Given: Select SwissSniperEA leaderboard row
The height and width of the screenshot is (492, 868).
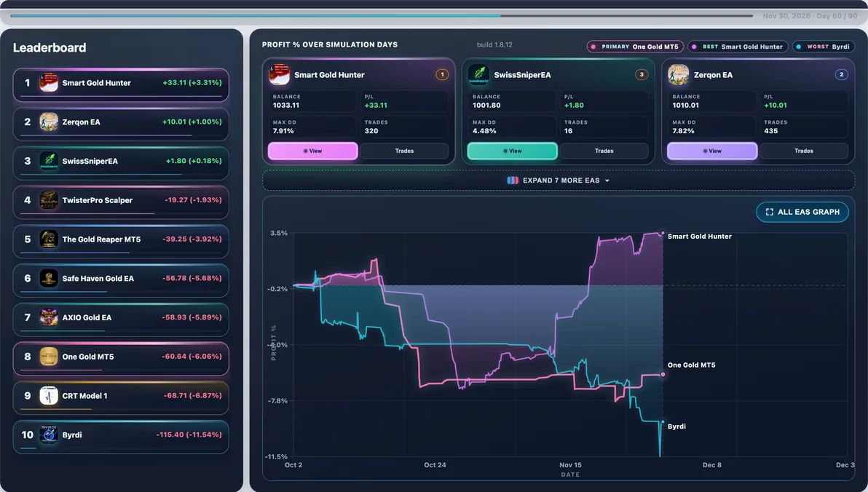Looking at the screenshot, I should [x=121, y=163].
